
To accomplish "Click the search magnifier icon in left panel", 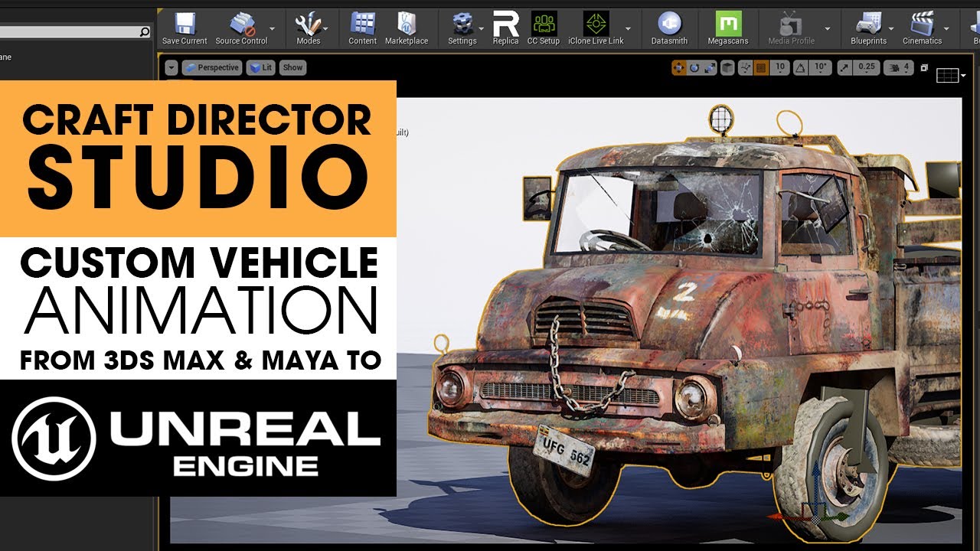I will point(145,32).
